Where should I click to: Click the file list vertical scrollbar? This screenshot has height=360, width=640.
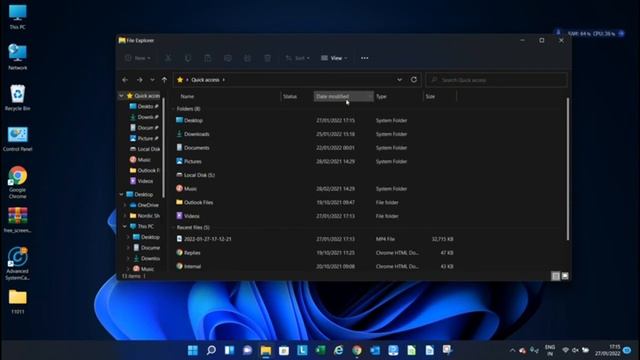(x=567, y=169)
